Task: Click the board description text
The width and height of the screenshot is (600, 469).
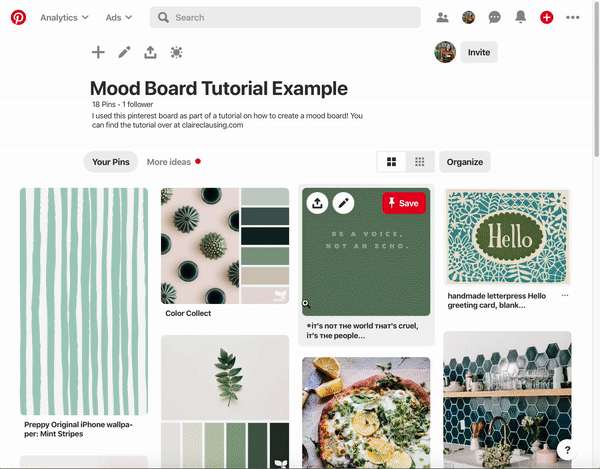Action: 227,121
